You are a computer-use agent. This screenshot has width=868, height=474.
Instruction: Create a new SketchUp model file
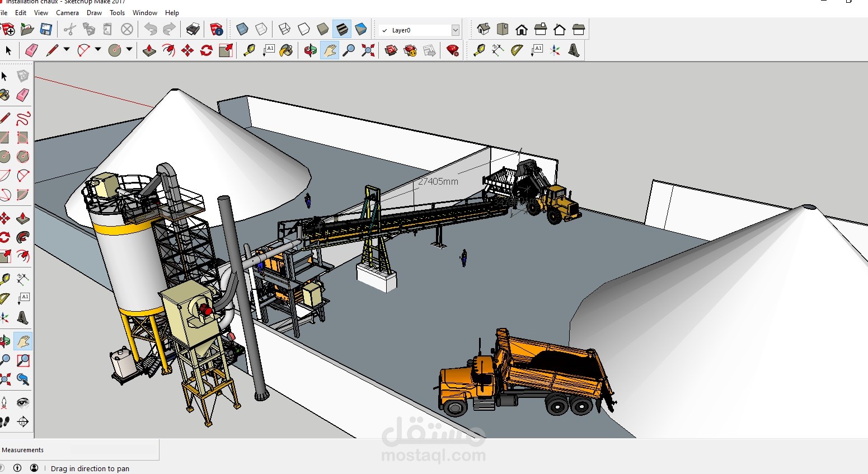click(8, 29)
